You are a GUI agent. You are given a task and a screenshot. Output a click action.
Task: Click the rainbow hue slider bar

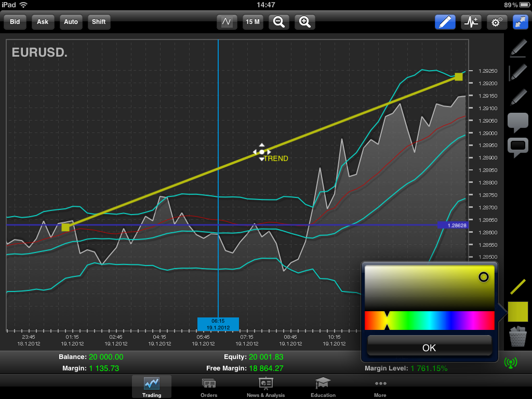430,321
